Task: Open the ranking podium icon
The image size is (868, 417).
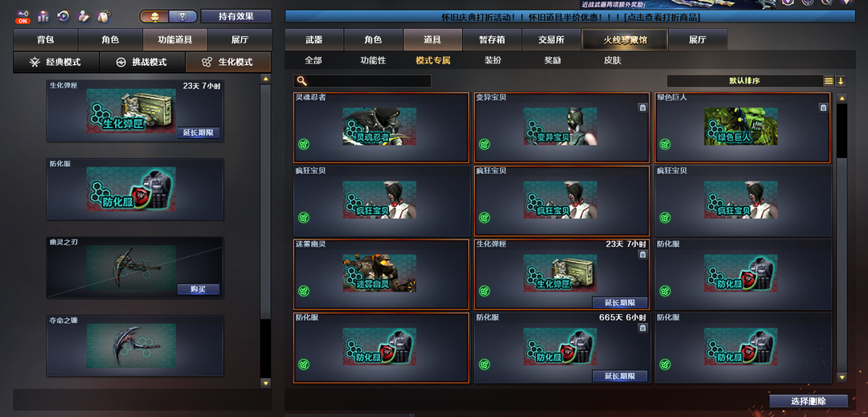Action: (43, 16)
